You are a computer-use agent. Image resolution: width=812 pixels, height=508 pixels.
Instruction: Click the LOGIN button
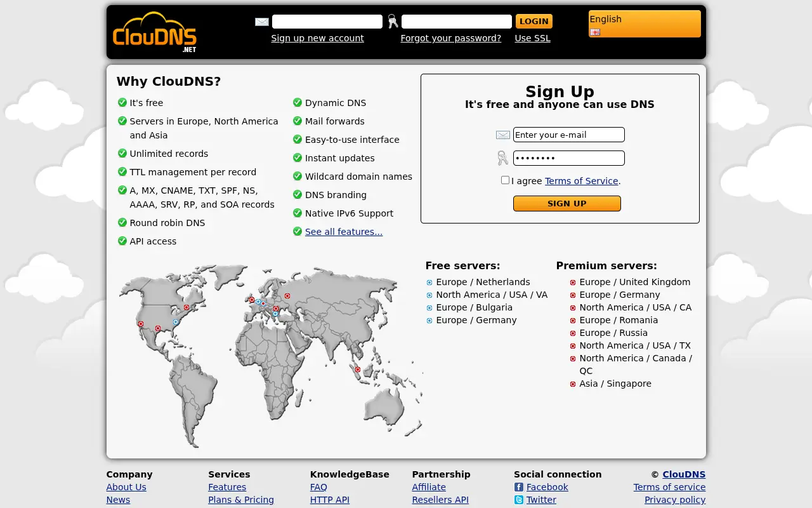point(534,22)
